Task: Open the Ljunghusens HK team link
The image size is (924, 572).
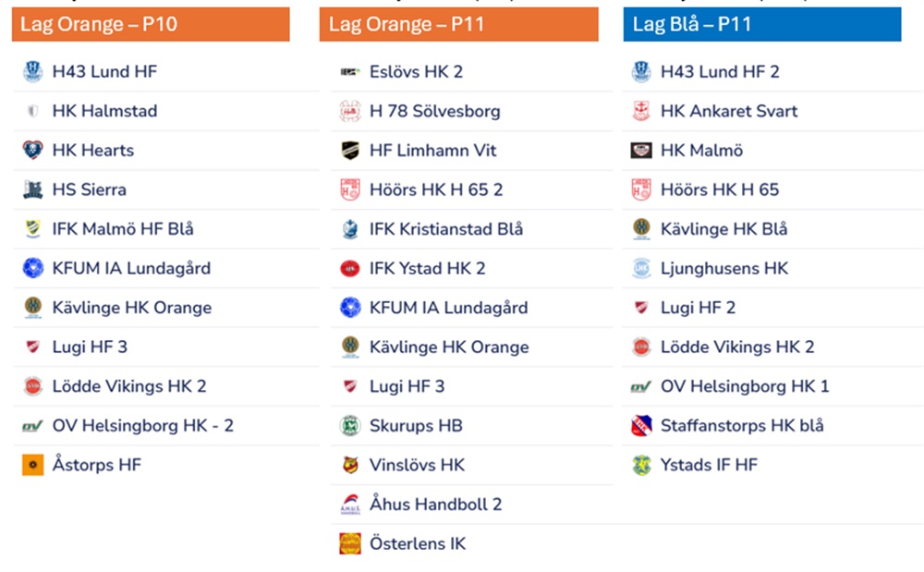Action: pos(724,269)
